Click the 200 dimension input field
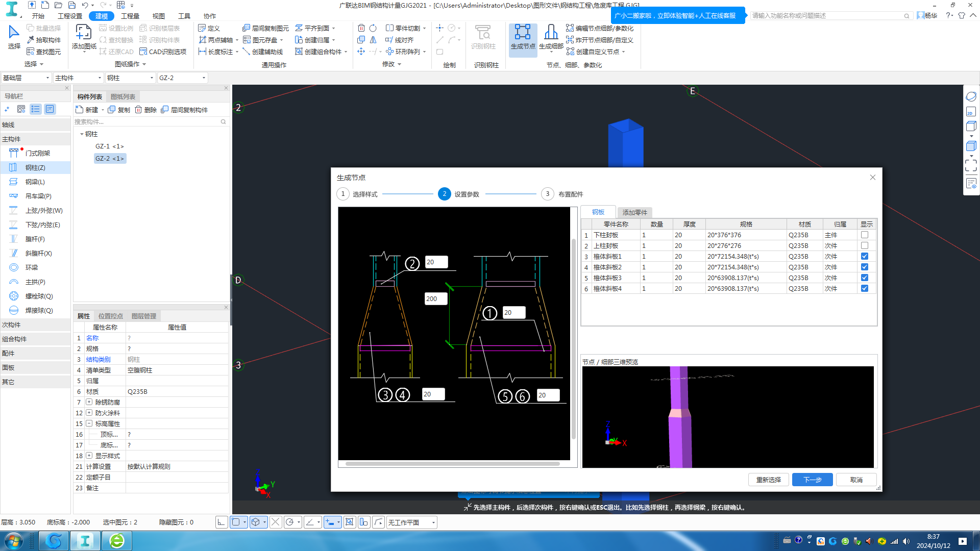980x551 pixels. click(436, 298)
